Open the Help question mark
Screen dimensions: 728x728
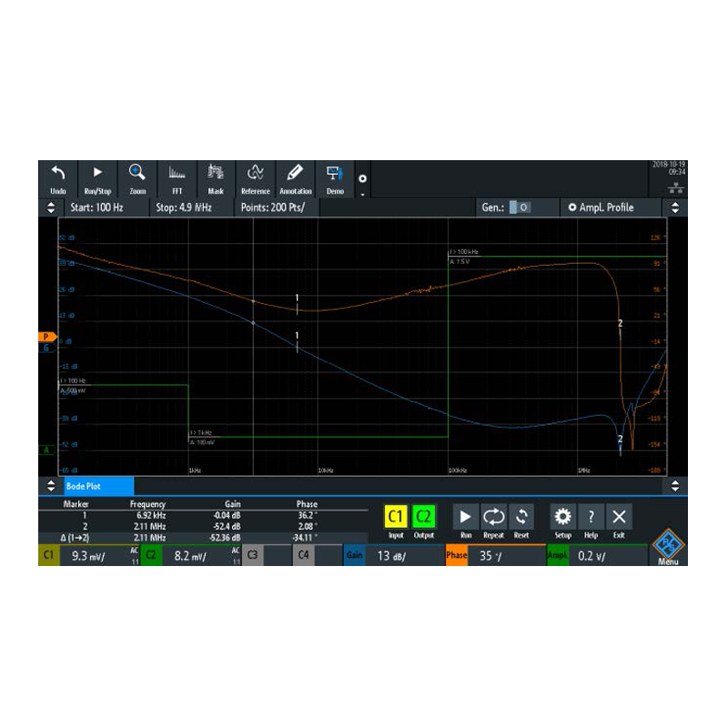point(591,521)
